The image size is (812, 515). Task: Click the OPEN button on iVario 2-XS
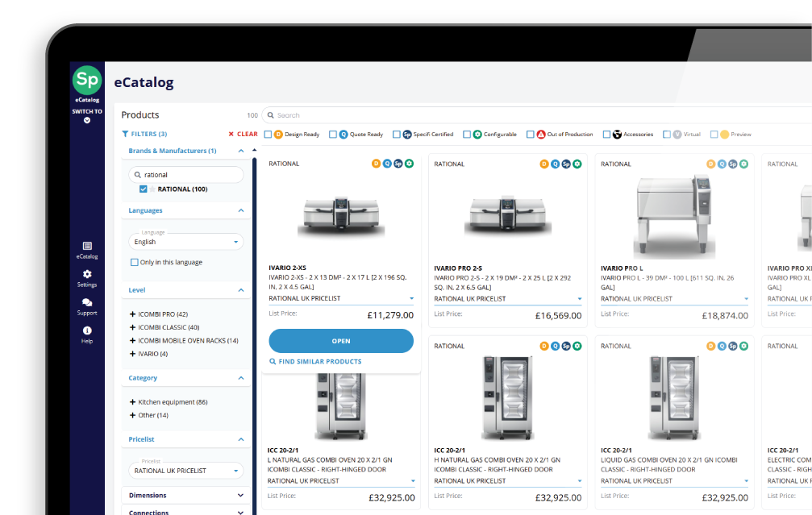click(341, 341)
